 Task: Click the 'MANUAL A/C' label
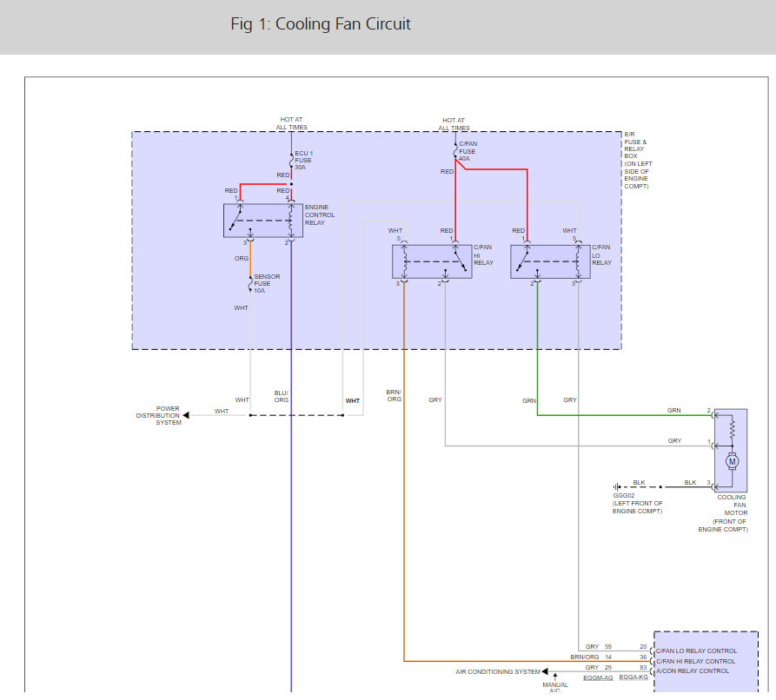coord(554,688)
